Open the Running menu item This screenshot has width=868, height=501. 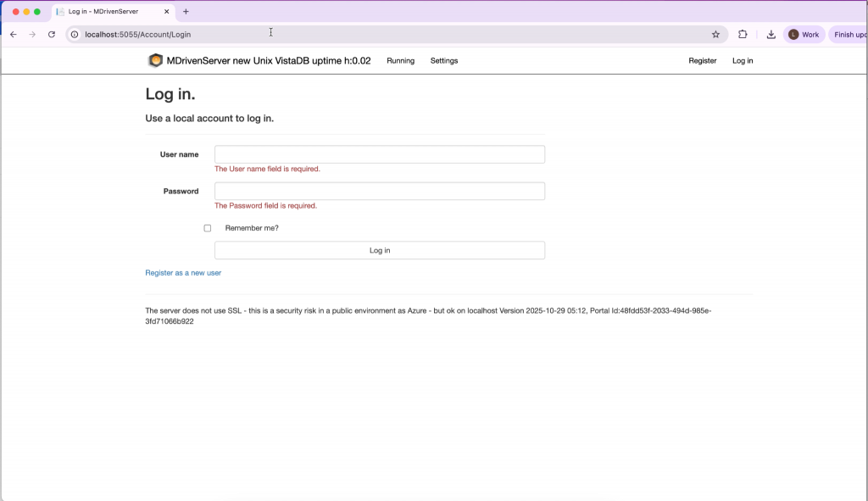point(400,61)
